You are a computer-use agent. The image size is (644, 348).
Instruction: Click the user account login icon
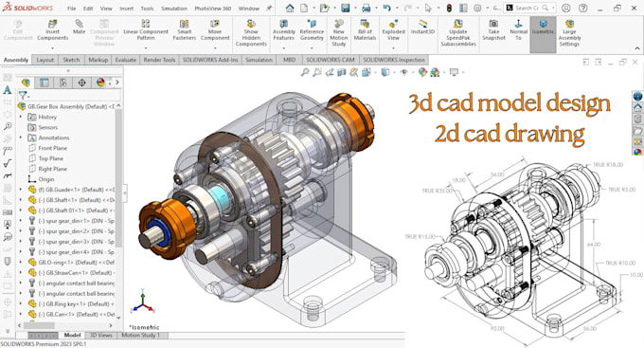point(566,8)
